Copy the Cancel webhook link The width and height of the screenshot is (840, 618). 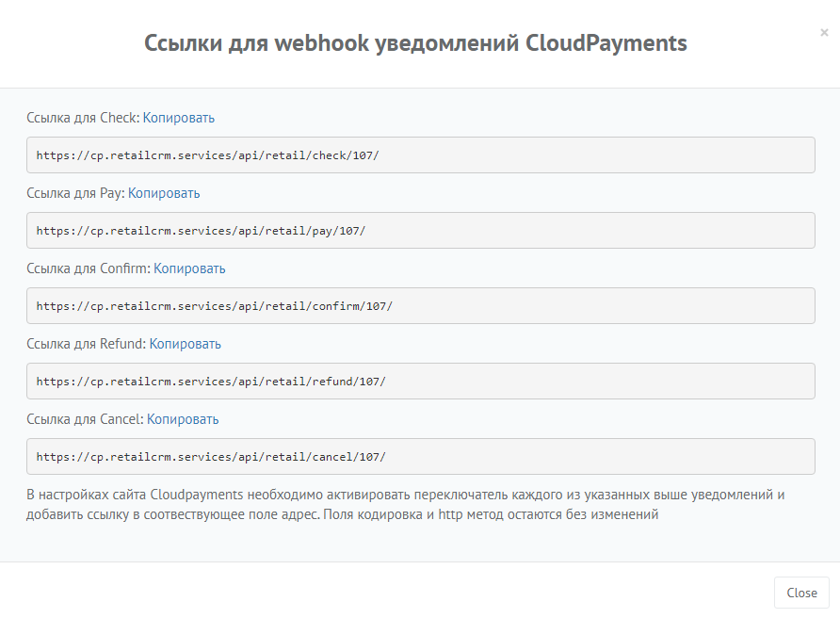coord(183,419)
